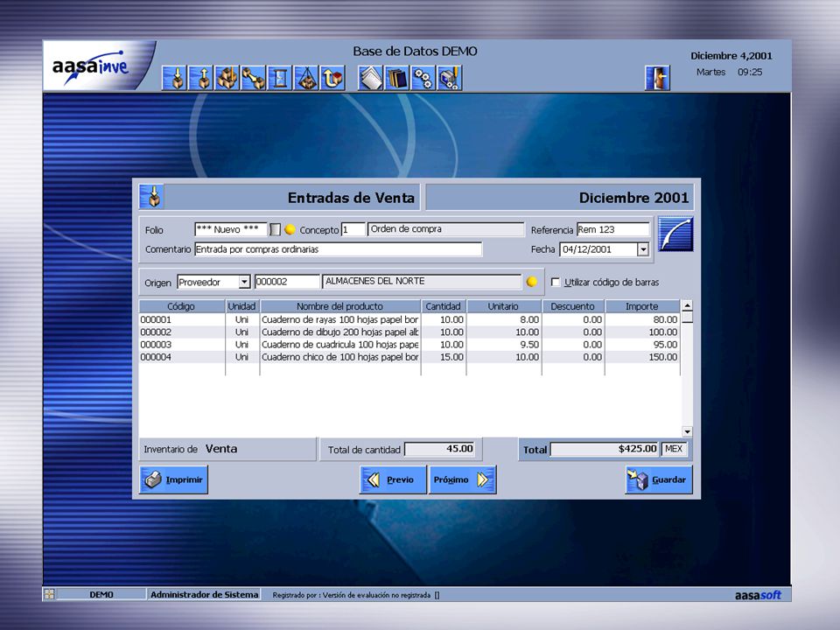Click the Código column header
Viewport: 840px width, 630px height.
point(182,306)
